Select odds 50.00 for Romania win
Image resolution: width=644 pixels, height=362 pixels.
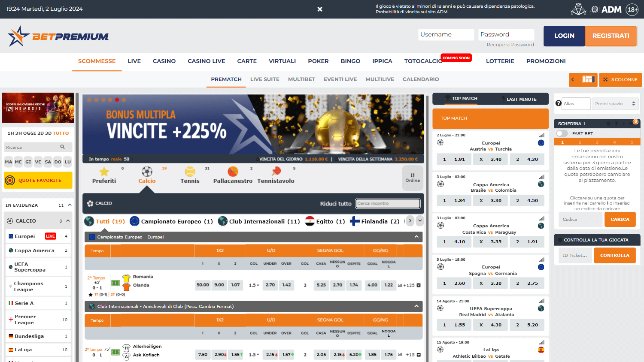coord(203,285)
